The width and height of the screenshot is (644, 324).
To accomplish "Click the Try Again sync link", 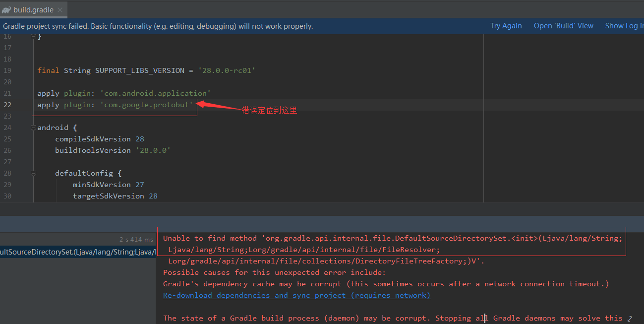I will (x=505, y=25).
